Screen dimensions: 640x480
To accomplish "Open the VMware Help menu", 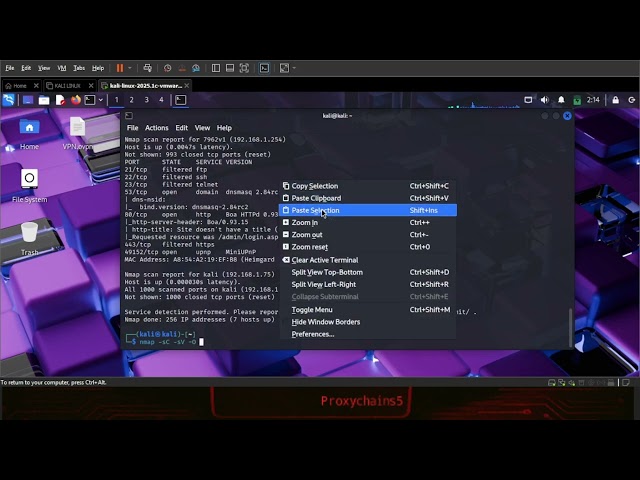I will click(x=98, y=68).
